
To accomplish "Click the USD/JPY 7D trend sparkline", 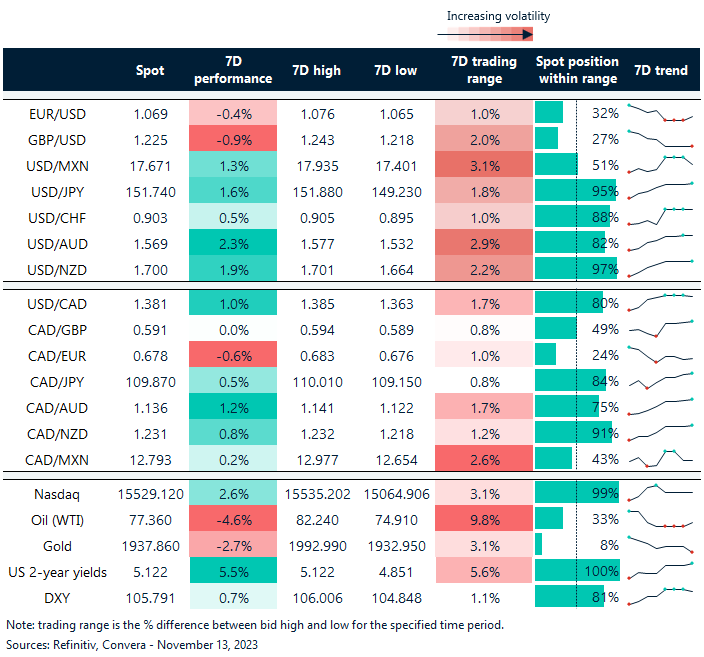I will 660,188.
